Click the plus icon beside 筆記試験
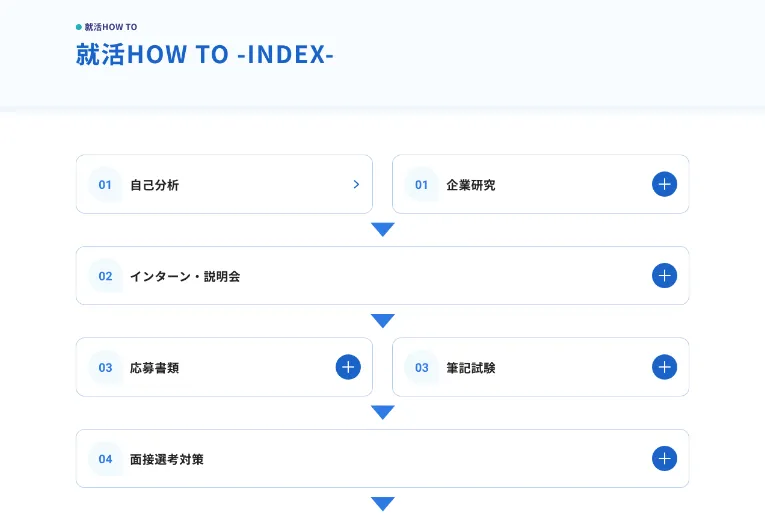Viewport: 765px width, 518px height. [x=664, y=367]
